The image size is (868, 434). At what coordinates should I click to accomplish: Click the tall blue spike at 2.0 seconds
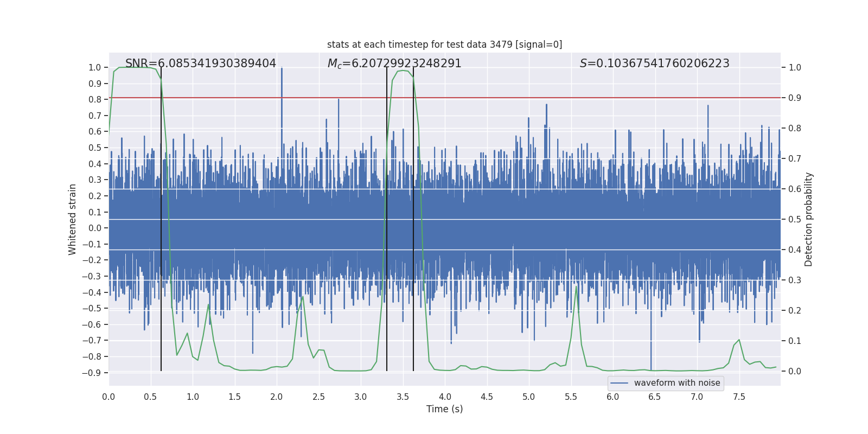[x=282, y=98]
